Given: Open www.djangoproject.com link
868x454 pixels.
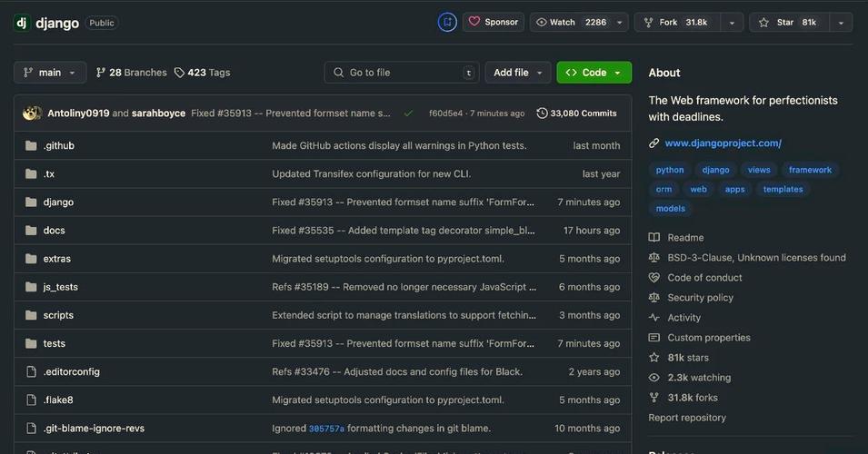Looking at the screenshot, I should tap(723, 143).
